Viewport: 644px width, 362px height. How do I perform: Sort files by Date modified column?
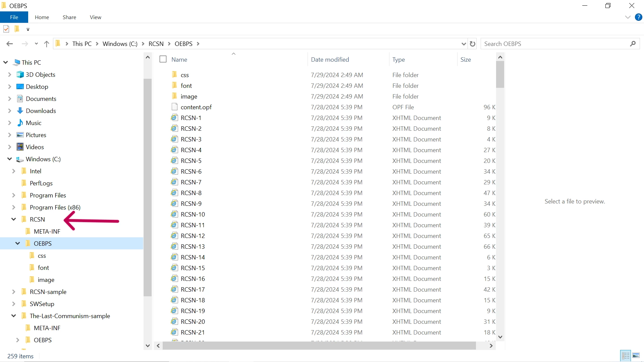[330, 59]
